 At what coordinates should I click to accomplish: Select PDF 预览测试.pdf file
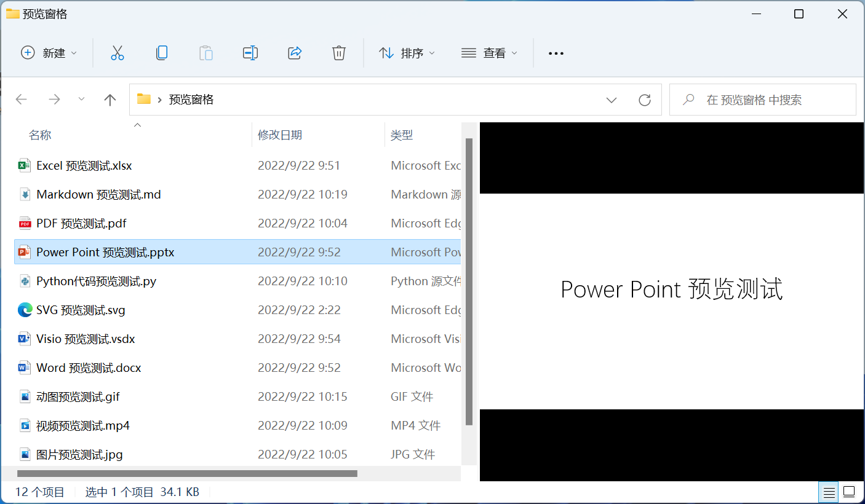(81, 223)
